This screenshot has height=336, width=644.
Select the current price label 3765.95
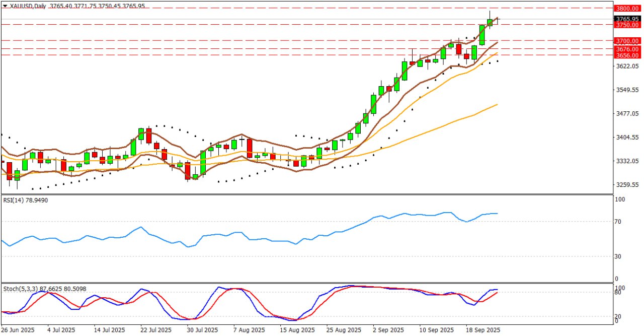click(627, 19)
